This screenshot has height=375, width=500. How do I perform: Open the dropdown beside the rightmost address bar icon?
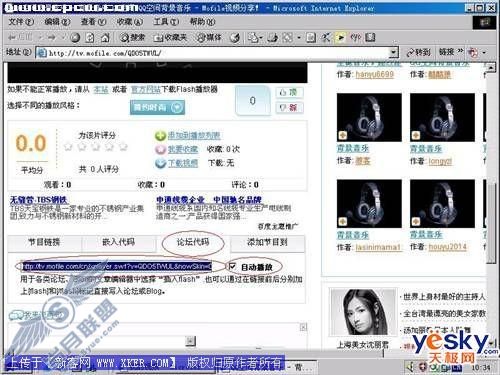click(x=484, y=52)
